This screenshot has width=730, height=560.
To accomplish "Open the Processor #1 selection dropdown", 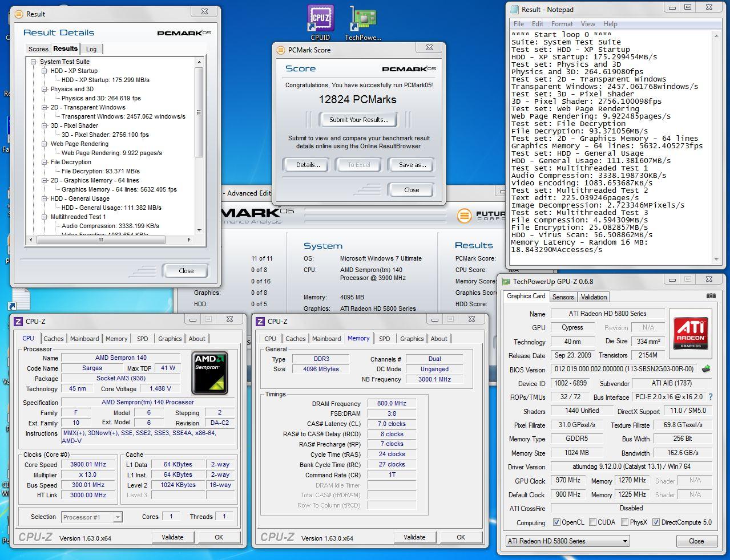I will 92,517.
